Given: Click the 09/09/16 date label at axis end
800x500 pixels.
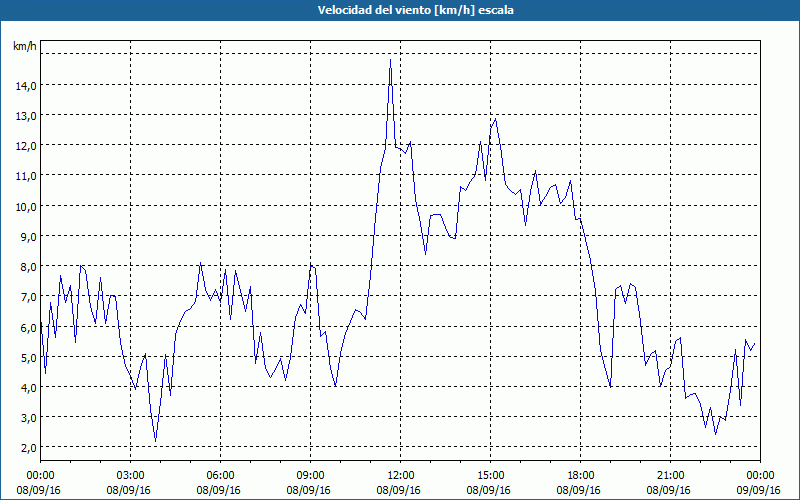Looking at the screenshot, I should 758,490.
